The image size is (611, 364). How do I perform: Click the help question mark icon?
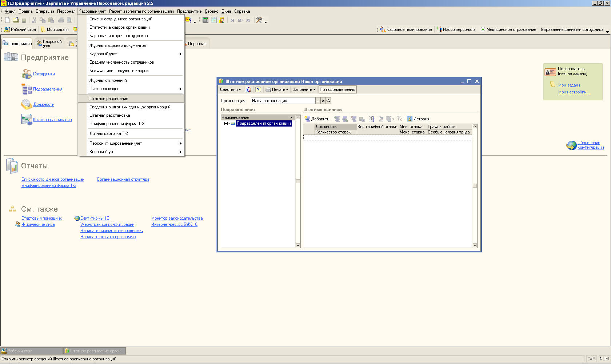(258, 89)
